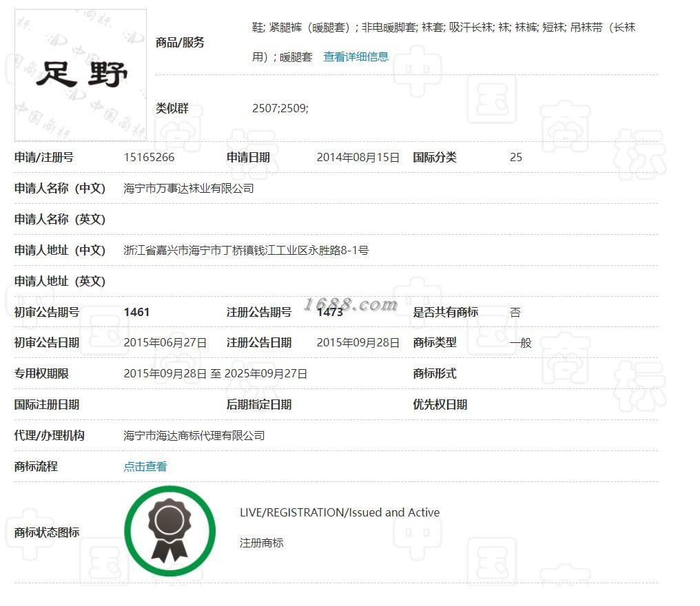Image resolution: width=700 pixels, height=606 pixels.
Task: Click the 专用权期限 label
Action: pos(41,374)
